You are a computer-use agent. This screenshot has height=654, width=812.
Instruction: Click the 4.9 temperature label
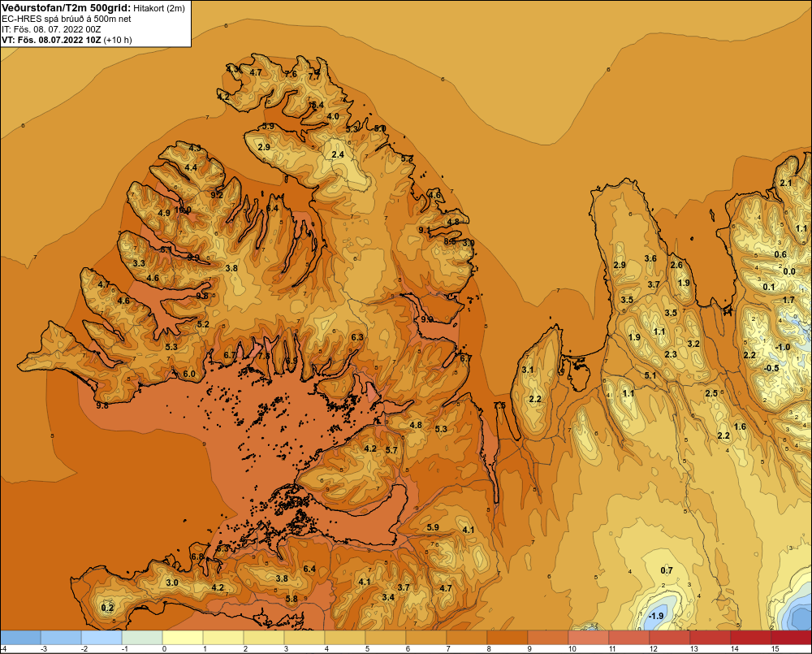pos(164,213)
